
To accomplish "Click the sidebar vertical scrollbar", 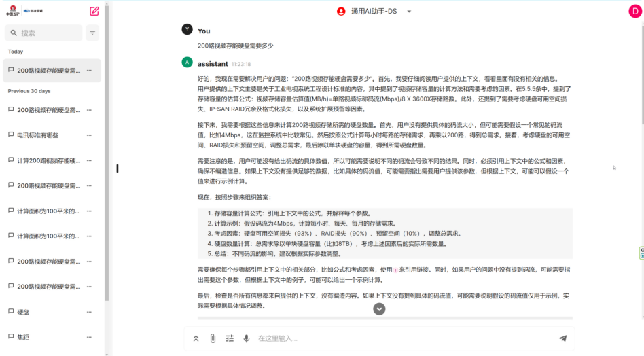I will [105, 170].
